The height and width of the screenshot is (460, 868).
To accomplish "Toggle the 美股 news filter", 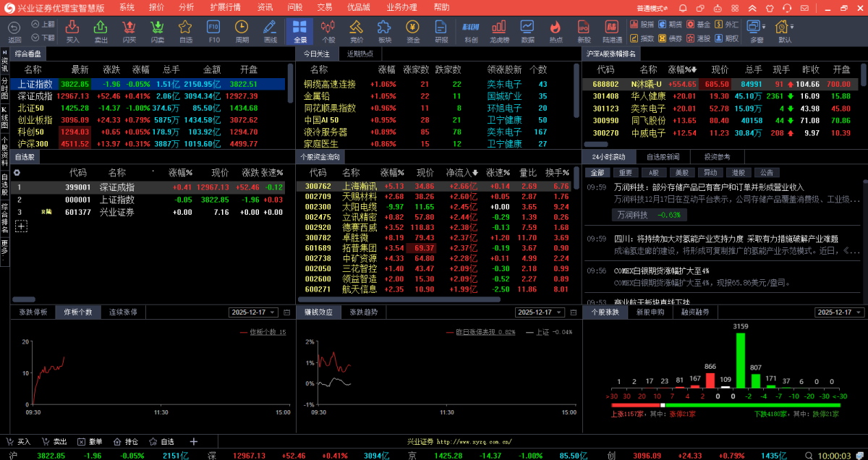I will 680,173.
